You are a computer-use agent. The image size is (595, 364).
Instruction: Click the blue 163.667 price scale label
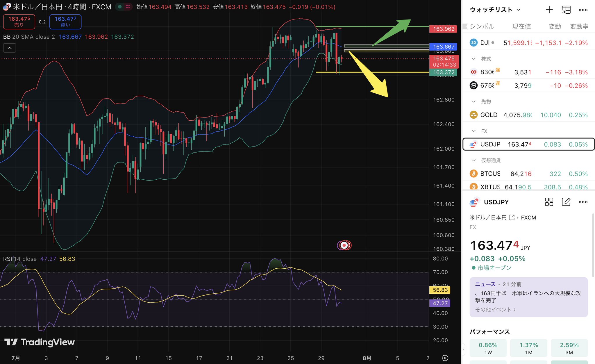coord(444,47)
